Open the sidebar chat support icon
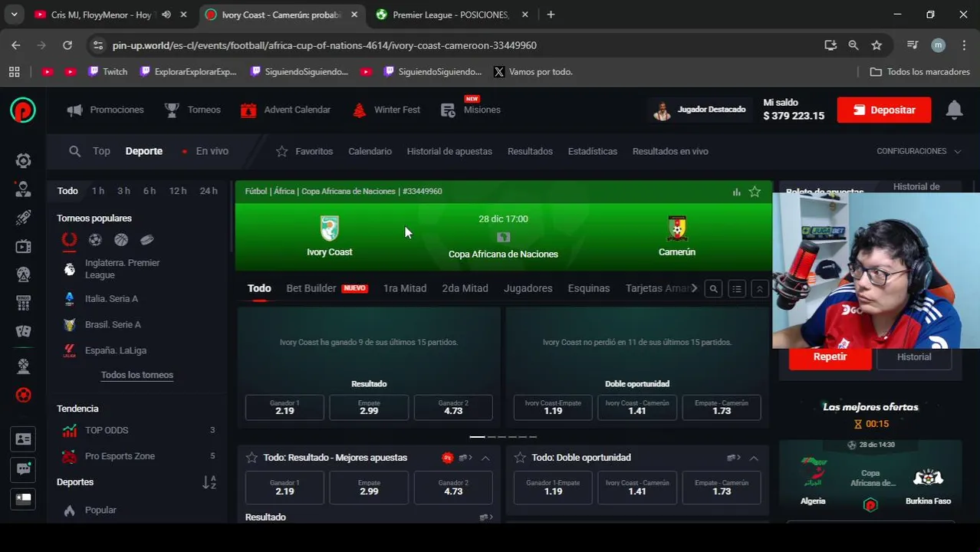This screenshot has height=552, width=980. click(24, 468)
